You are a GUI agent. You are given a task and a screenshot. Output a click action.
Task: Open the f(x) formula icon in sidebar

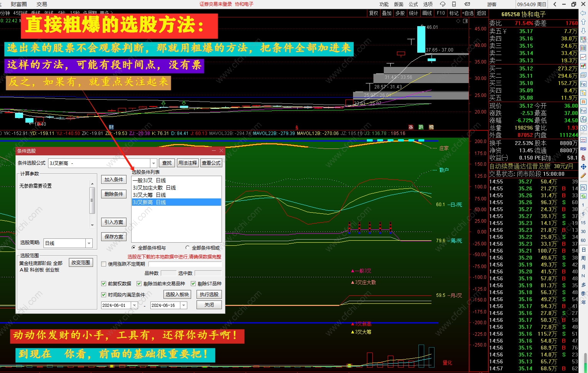pyautogui.click(x=583, y=119)
